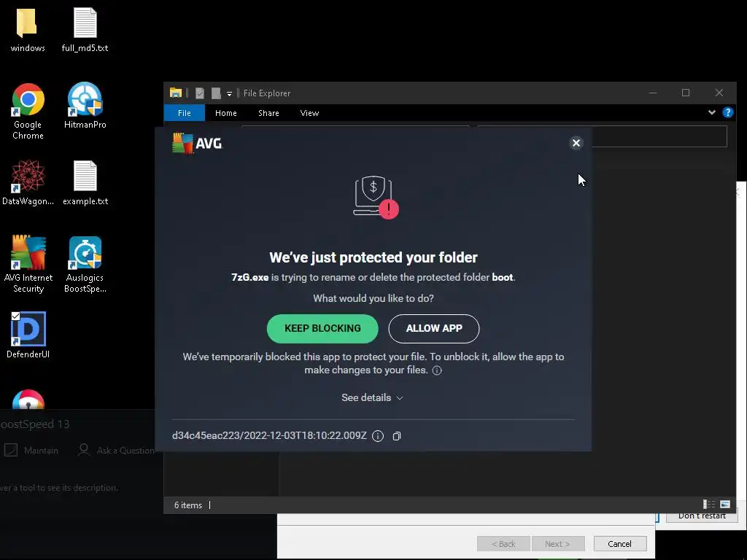Click Maintain in BoostSpeed window
Screen dimensions: 747x560
click(x=31, y=450)
